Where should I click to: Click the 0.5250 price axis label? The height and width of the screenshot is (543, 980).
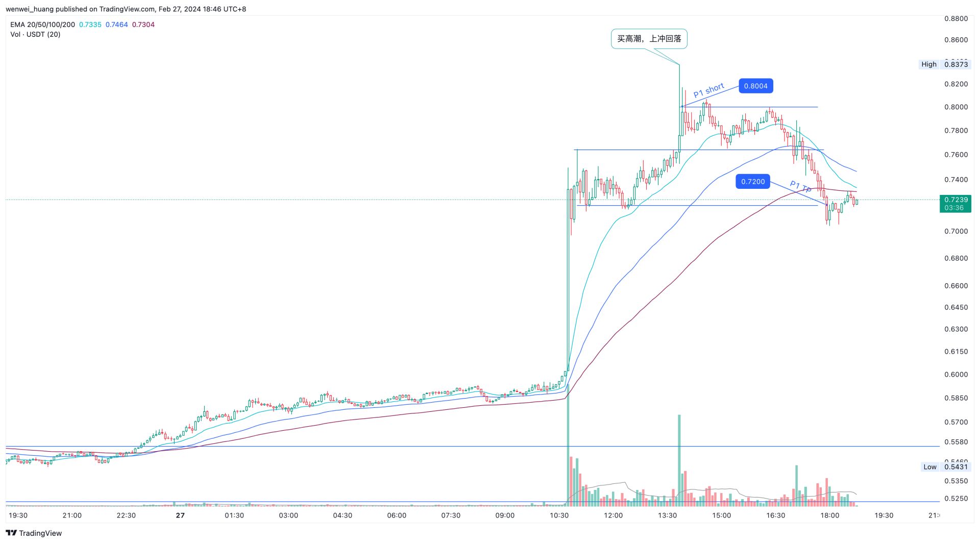coord(956,499)
